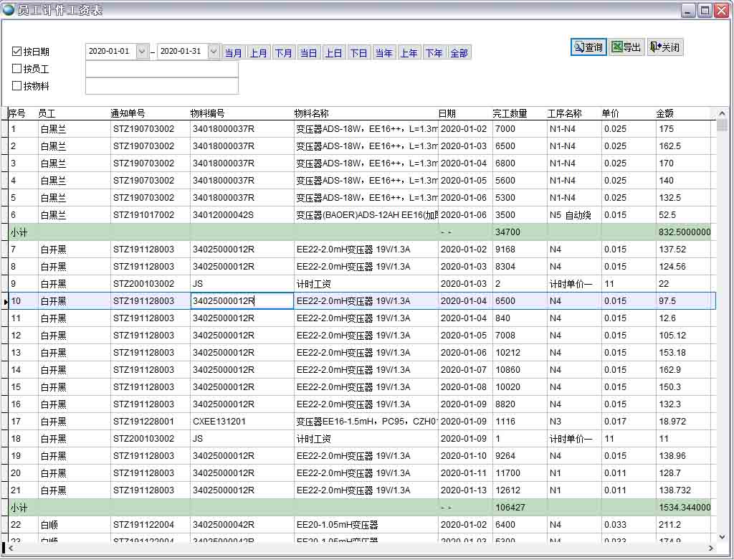Open the end date 2020-01-31 dropdown

[x=214, y=52]
